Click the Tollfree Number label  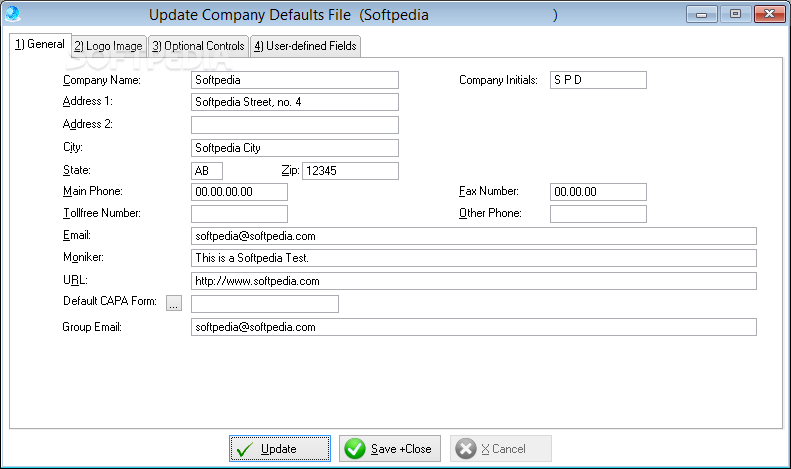(101, 213)
